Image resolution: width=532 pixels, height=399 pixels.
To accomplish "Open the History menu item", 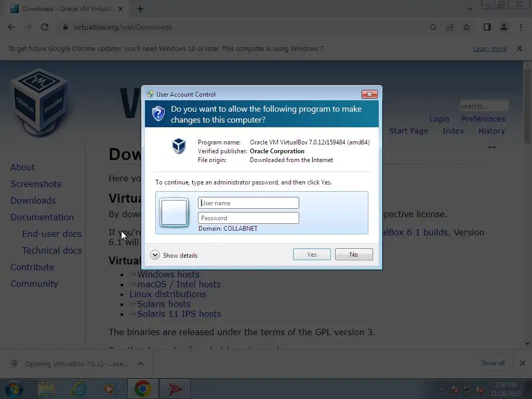I will coord(491,131).
